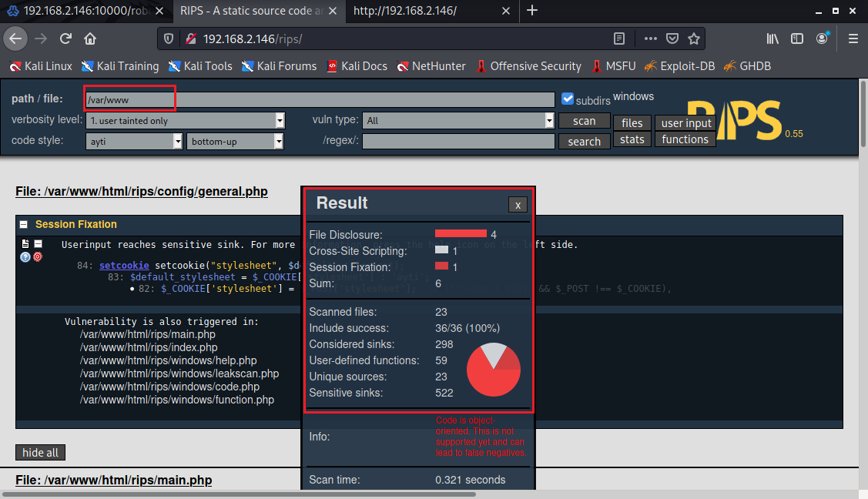Open the Kali Linux bookmark
This screenshot has height=499, width=868.
point(41,66)
